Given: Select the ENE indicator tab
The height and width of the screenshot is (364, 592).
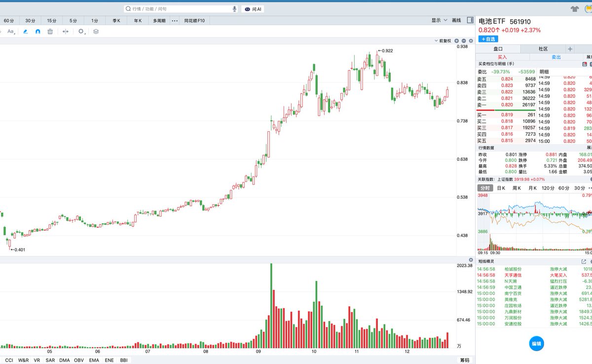Looking at the screenshot, I should [x=109, y=360].
